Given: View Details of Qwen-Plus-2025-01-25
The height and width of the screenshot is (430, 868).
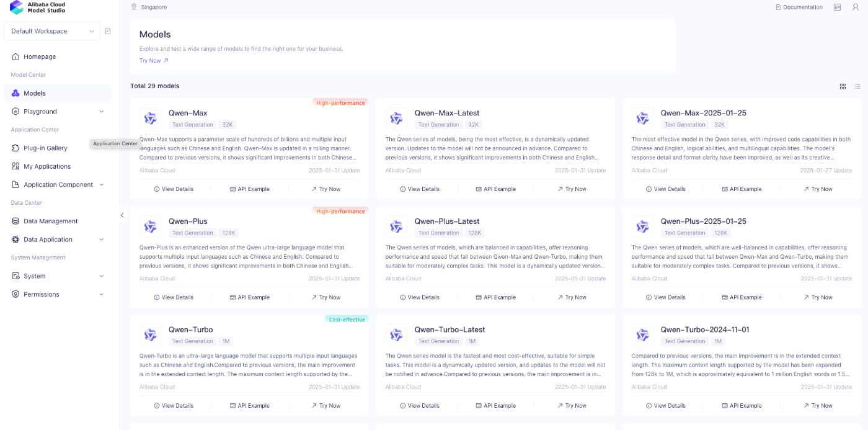Looking at the screenshot, I should (666, 297).
